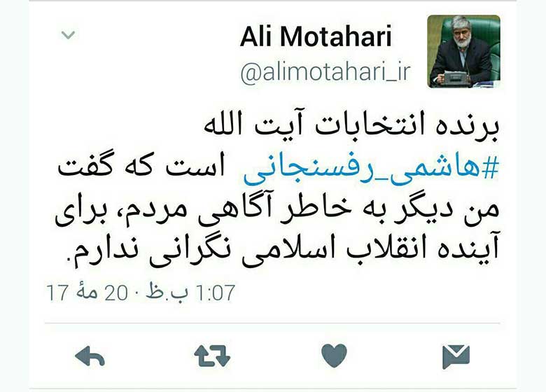Send tweet via direct message envelope icon
546x392 pixels.
[x=456, y=356]
